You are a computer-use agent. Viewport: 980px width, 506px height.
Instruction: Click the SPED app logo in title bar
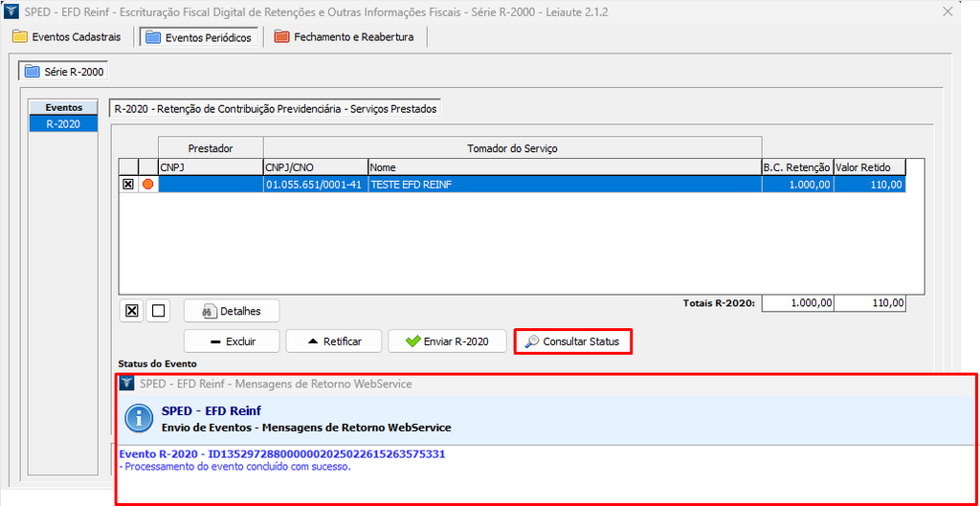click(12, 12)
